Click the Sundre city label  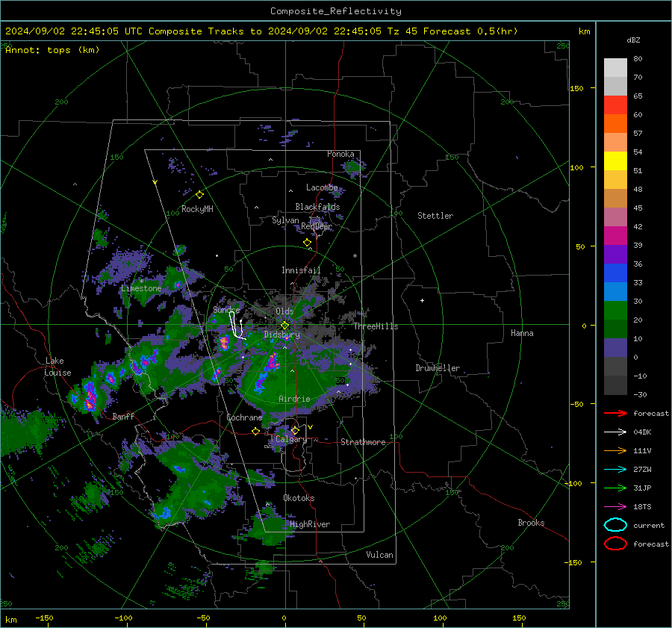pyautogui.click(x=226, y=309)
